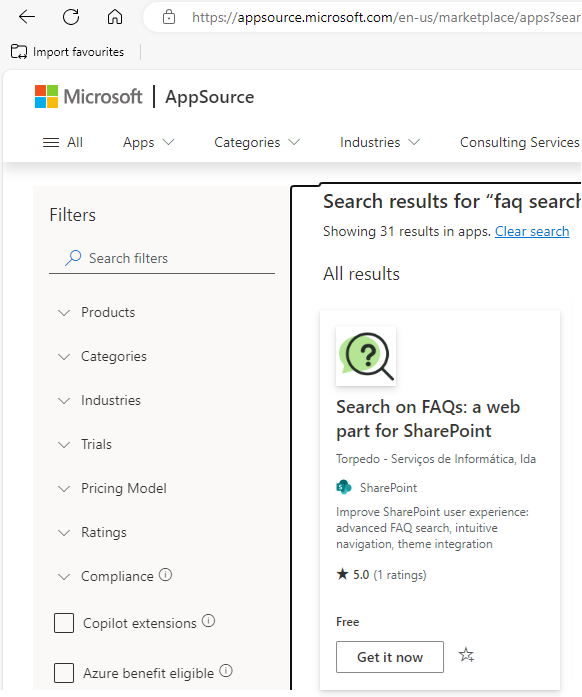Click the 5.0 (1 ratings) text
This screenshot has width=582, height=697.
(389, 575)
